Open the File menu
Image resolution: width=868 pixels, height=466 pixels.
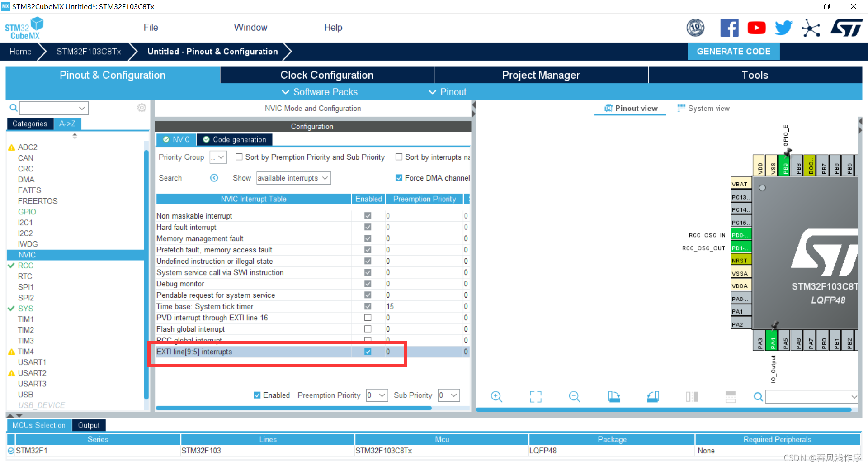tap(151, 28)
